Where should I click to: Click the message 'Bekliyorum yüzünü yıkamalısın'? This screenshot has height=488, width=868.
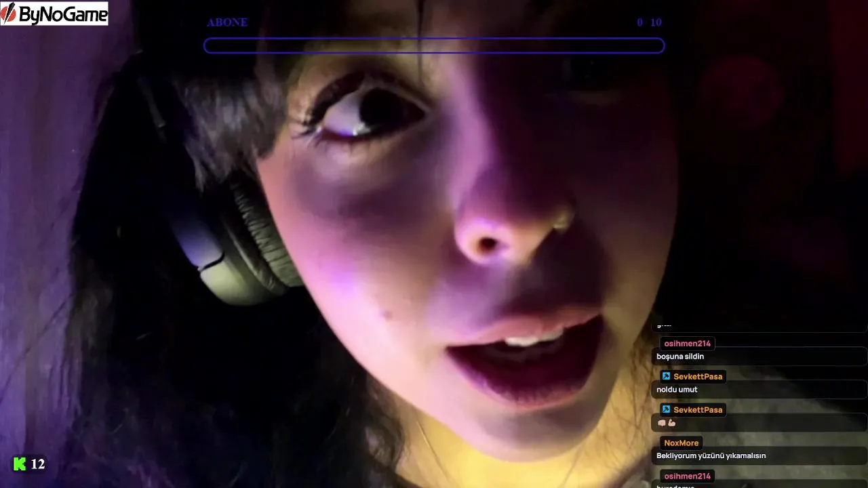[711, 455]
